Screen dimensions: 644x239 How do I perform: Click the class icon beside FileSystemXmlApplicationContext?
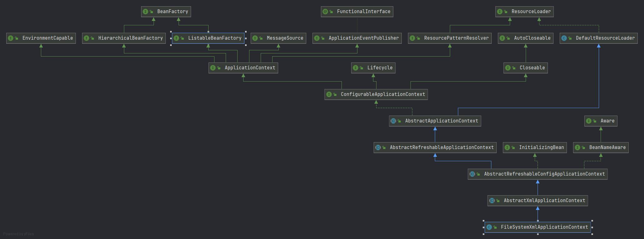489,227
